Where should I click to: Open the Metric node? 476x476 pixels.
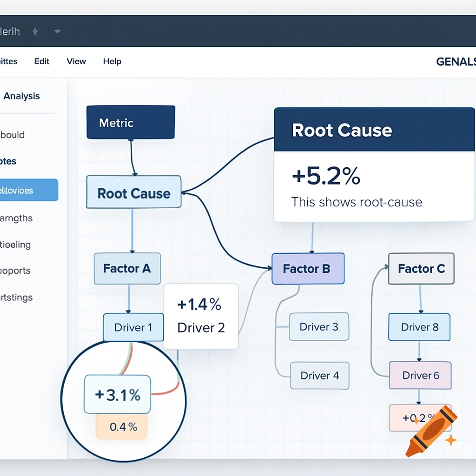coord(130,122)
